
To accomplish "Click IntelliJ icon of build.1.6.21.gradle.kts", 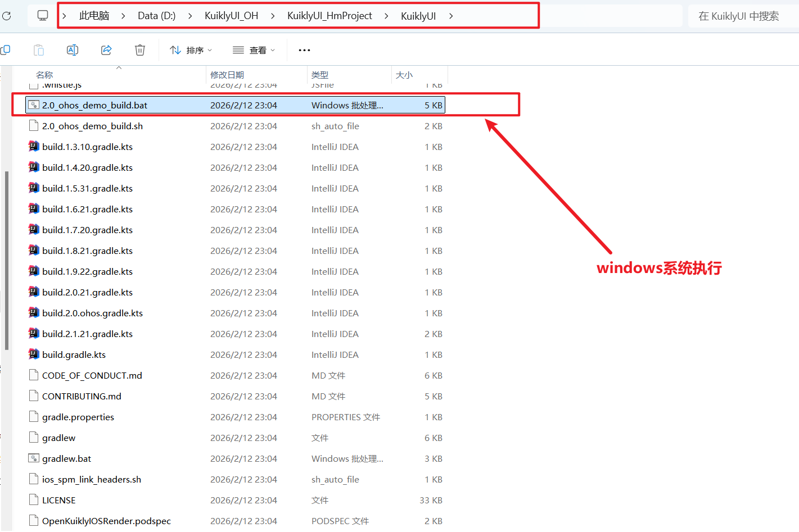I will point(34,209).
